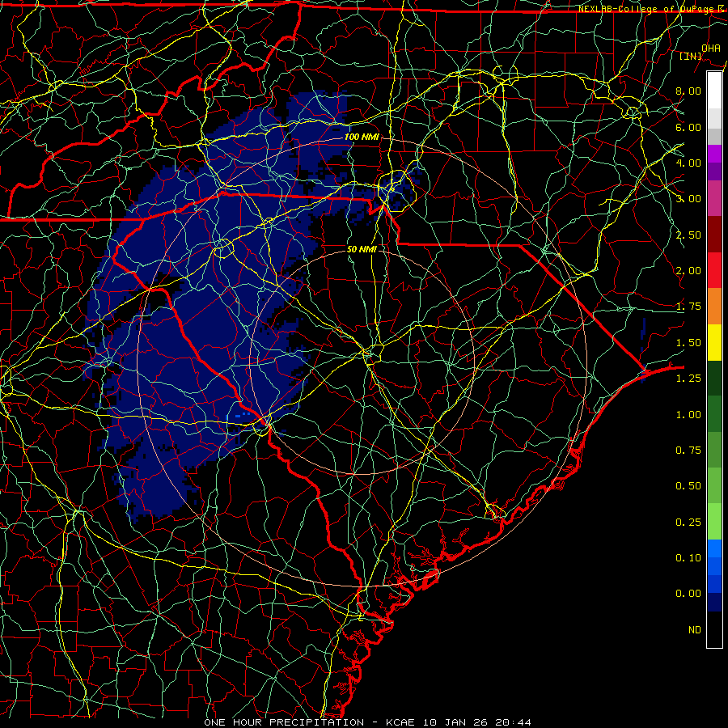Select the light blue legend swatch
Screen dimensions: 728x728
(x=714, y=548)
